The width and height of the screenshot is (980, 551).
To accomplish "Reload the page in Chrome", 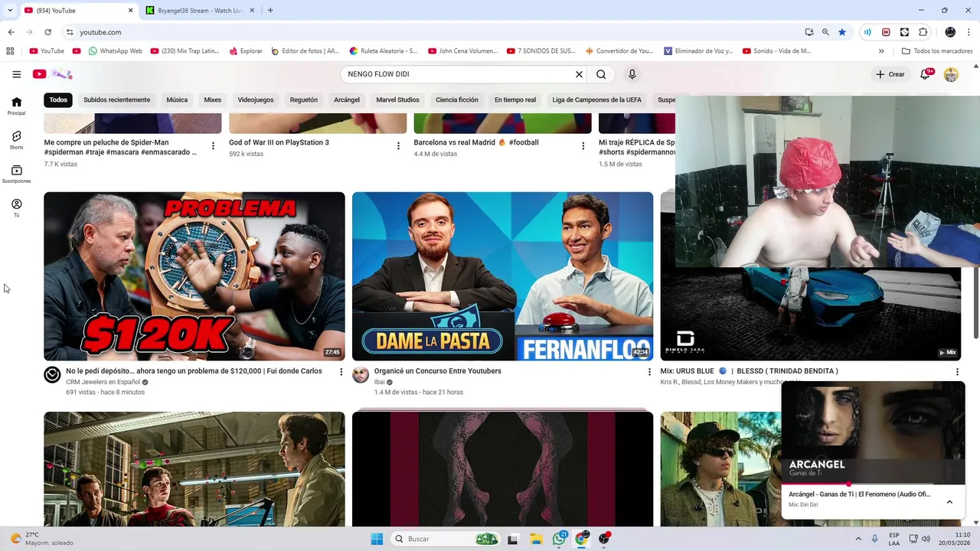I will [x=47, y=32].
